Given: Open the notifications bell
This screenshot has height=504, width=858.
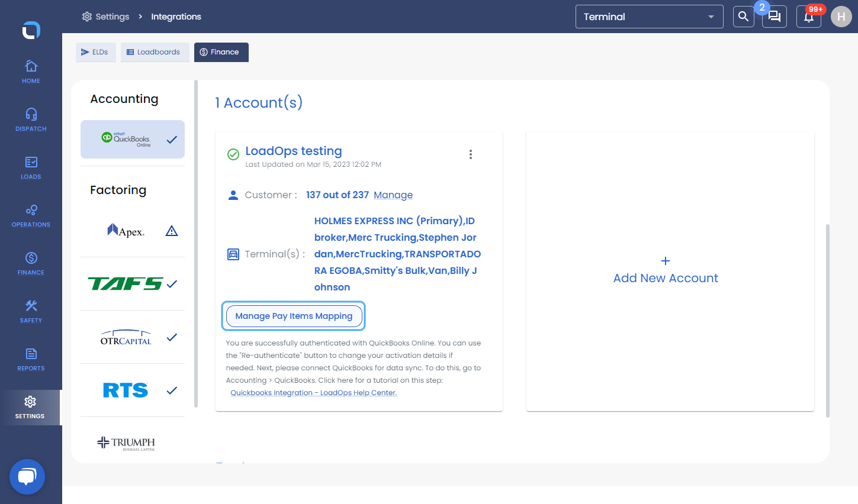Looking at the screenshot, I should click(809, 17).
